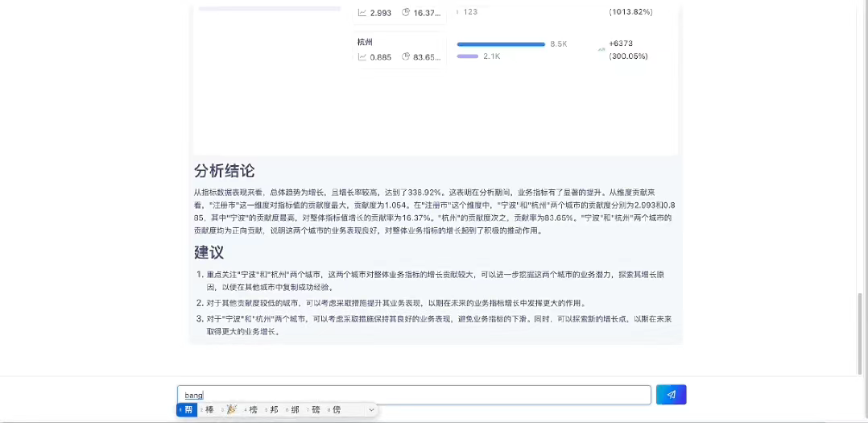The image size is (868, 423).
Task: Click the 2.993 contribution value
Action: pos(380,12)
